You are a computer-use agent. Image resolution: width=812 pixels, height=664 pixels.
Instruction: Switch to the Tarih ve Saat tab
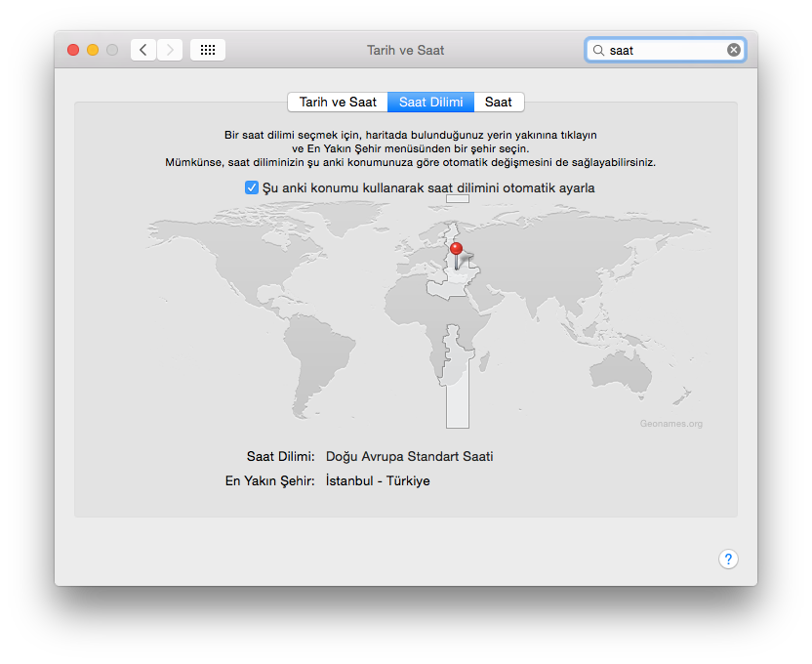(x=338, y=102)
